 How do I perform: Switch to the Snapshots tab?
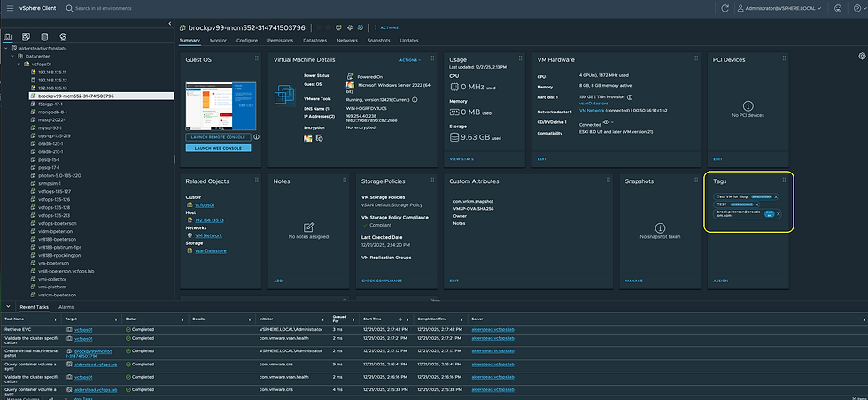pyautogui.click(x=378, y=41)
